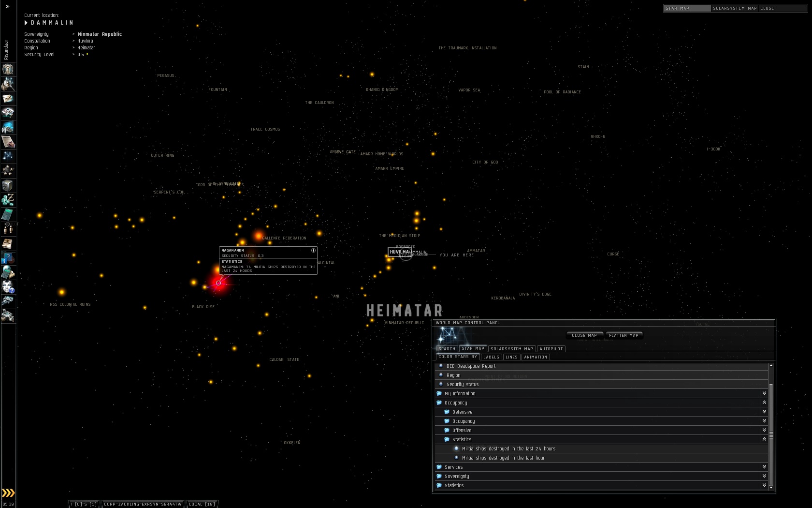Click the scrollbar down arrow

(771, 487)
